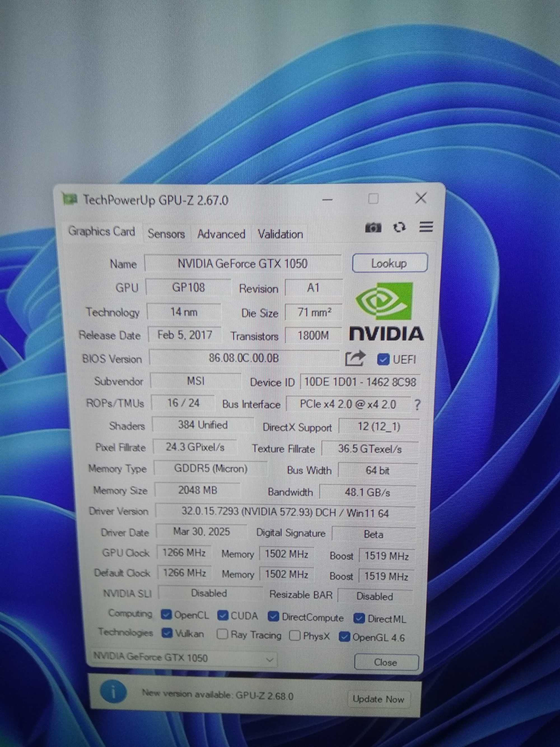Click the Resizable BAR value Disabled

tap(375, 596)
